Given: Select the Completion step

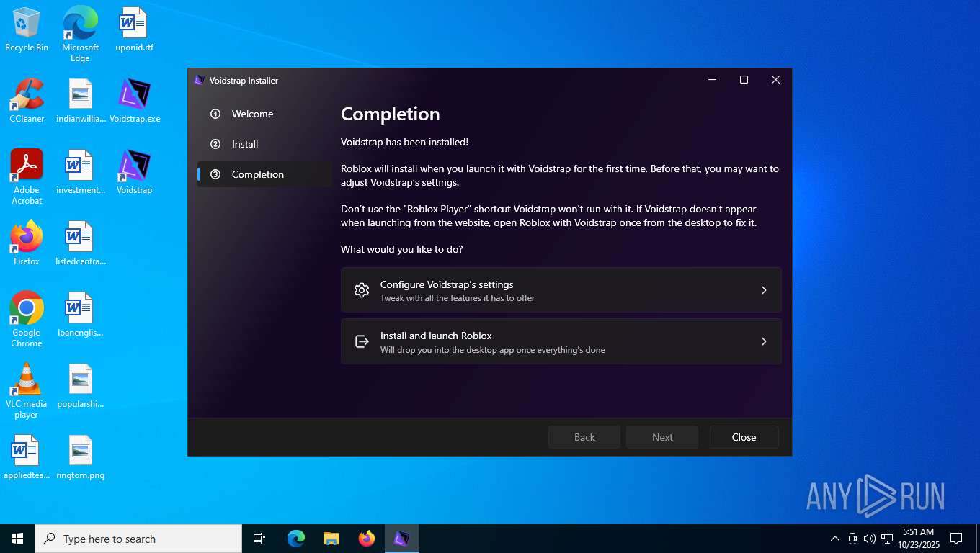Looking at the screenshot, I should pyautogui.click(x=264, y=174).
